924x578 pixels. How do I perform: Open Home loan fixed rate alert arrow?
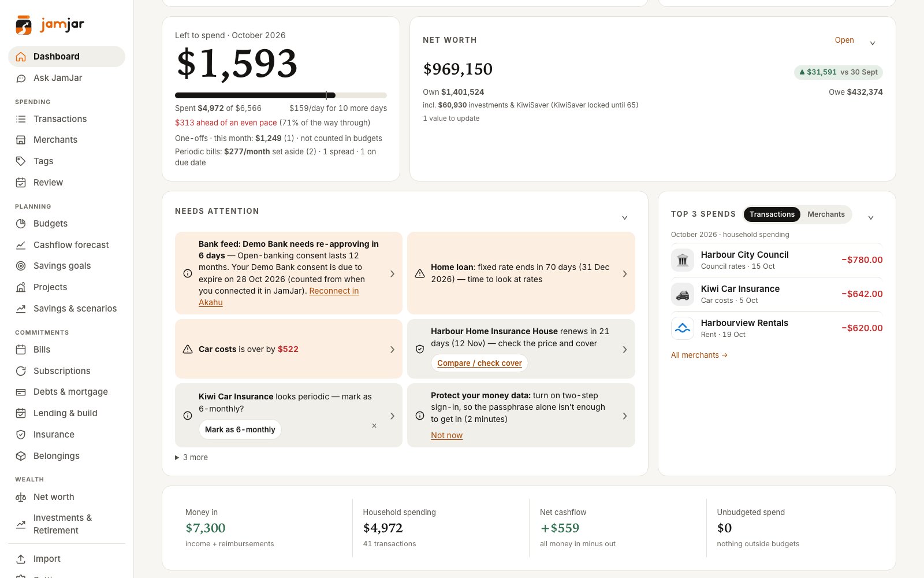(x=625, y=274)
